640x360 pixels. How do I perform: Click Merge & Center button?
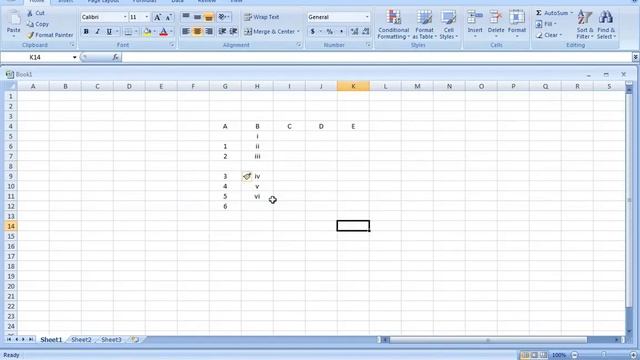click(x=269, y=31)
